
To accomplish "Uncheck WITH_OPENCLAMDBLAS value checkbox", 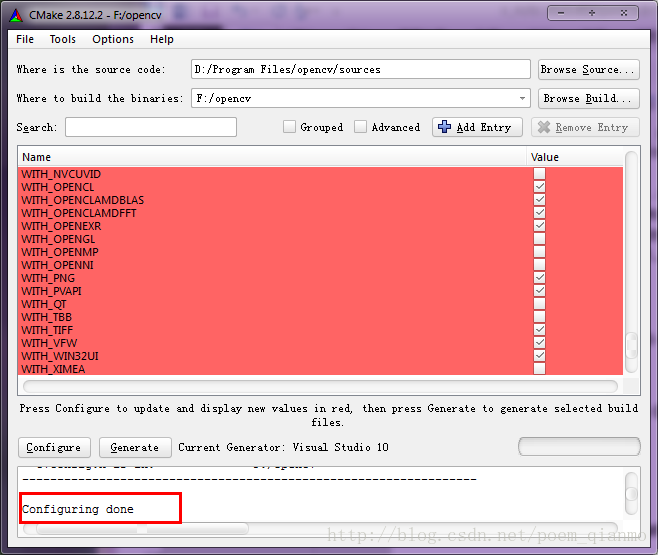I will point(539,200).
